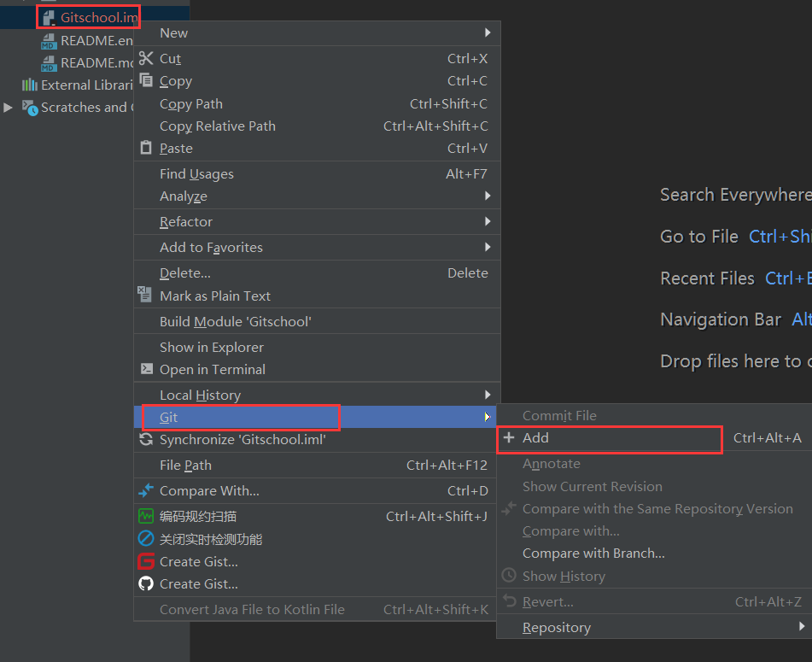
Task: Select Annotate in Git submenu
Action: [x=654, y=464]
